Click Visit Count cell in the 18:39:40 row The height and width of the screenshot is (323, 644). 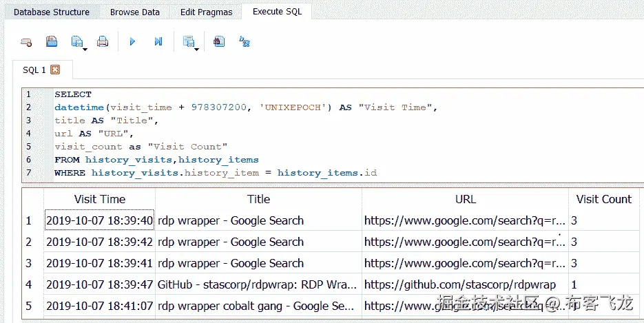[604, 220]
